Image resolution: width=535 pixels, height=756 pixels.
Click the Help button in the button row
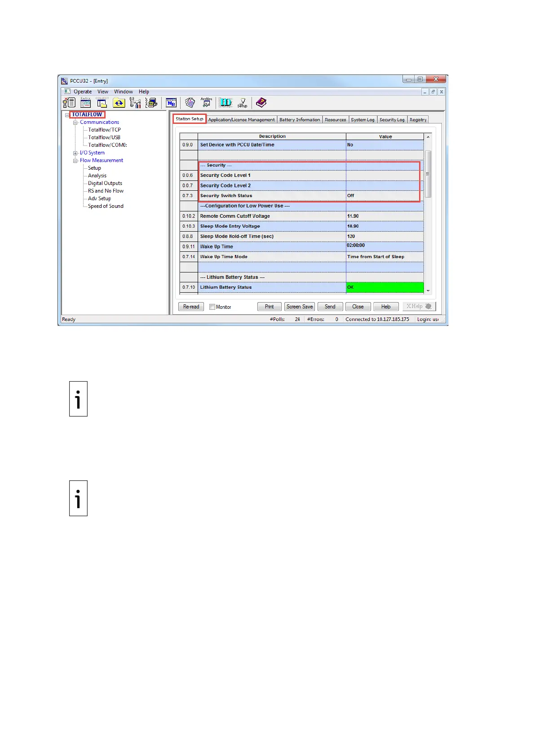pyautogui.click(x=386, y=307)
